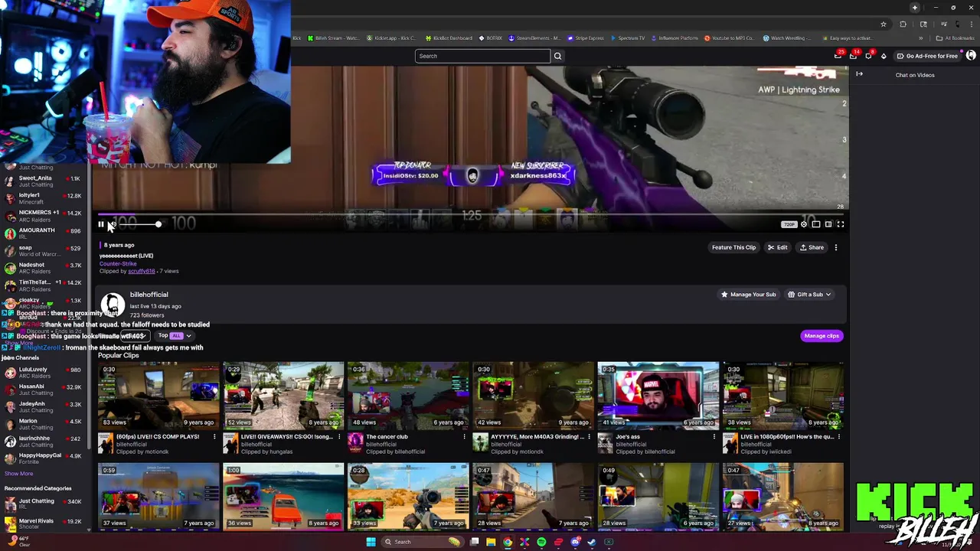The height and width of the screenshot is (551, 980).
Task: Click the search magnifier button
Action: pyautogui.click(x=557, y=56)
